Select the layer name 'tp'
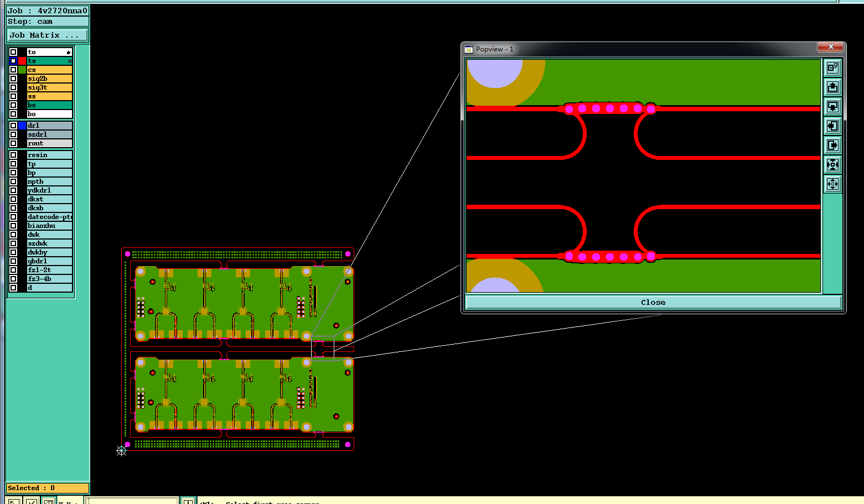Screen dimensions: 864x504 50,164
